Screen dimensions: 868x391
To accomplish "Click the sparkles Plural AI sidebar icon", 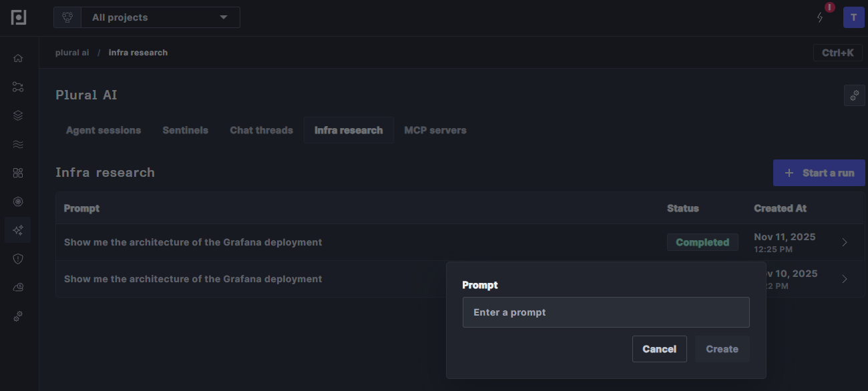I will [x=18, y=230].
